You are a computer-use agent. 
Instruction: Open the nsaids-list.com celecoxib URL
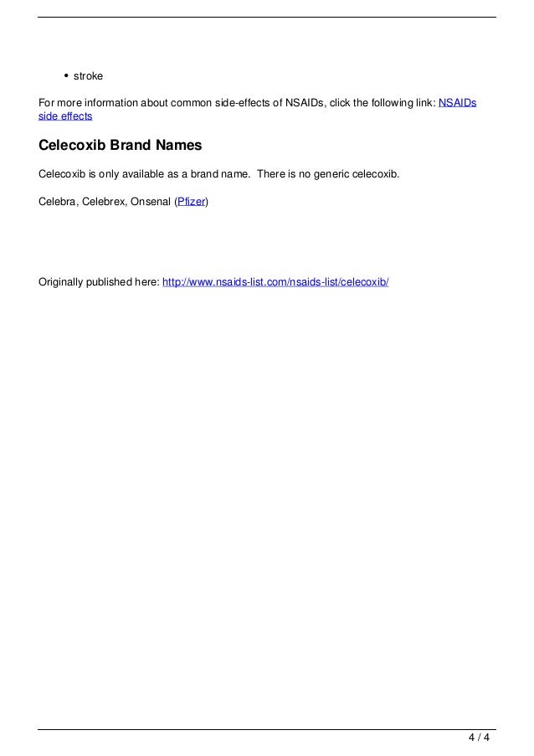[x=275, y=282]
